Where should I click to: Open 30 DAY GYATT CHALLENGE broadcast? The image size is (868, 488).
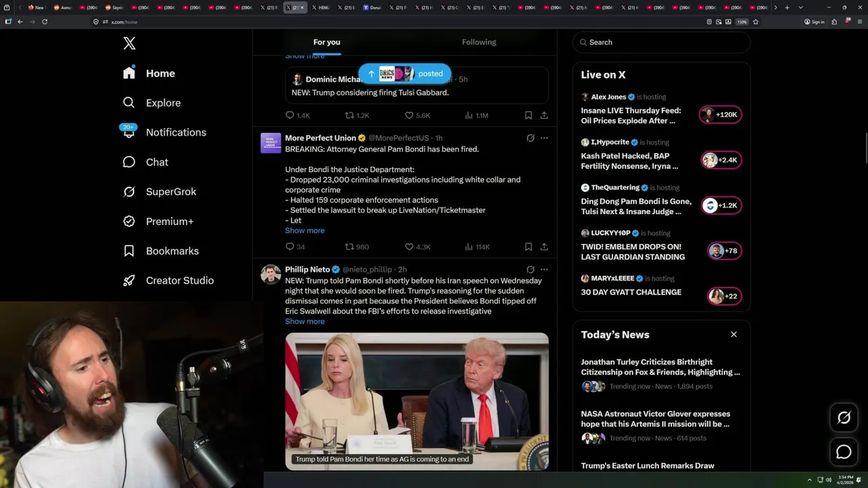tap(631, 292)
